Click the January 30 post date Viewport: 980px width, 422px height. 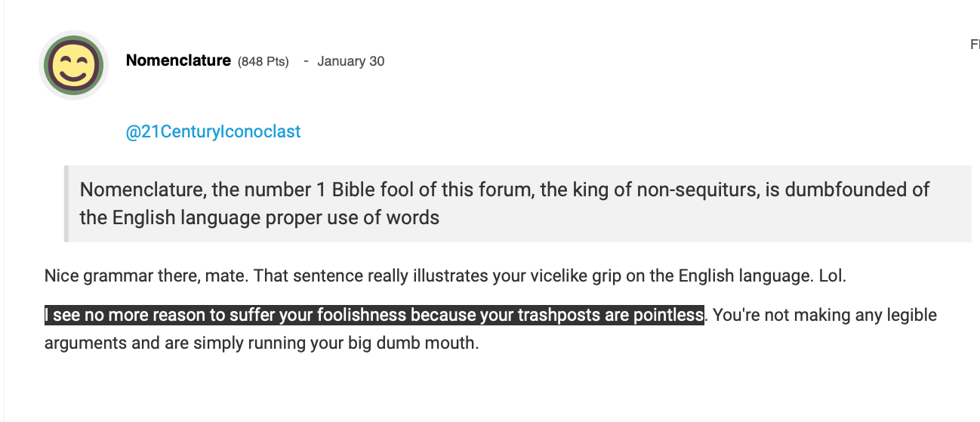pos(351,61)
